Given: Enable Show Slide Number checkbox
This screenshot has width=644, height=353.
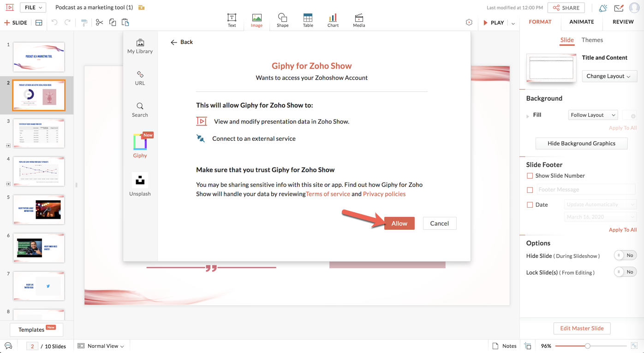Looking at the screenshot, I should coord(530,176).
